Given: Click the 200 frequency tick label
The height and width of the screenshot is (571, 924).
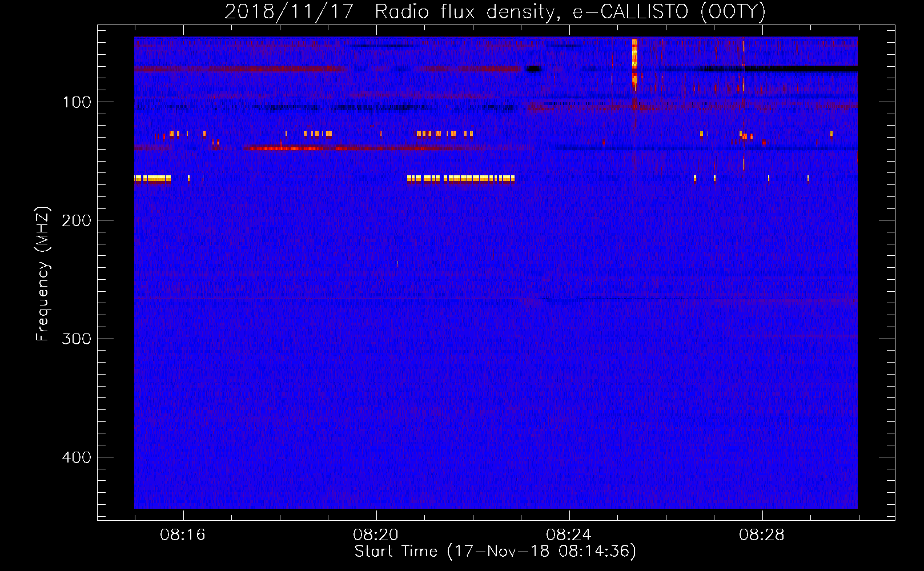Looking at the screenshot, I should (x=77, y=220).
